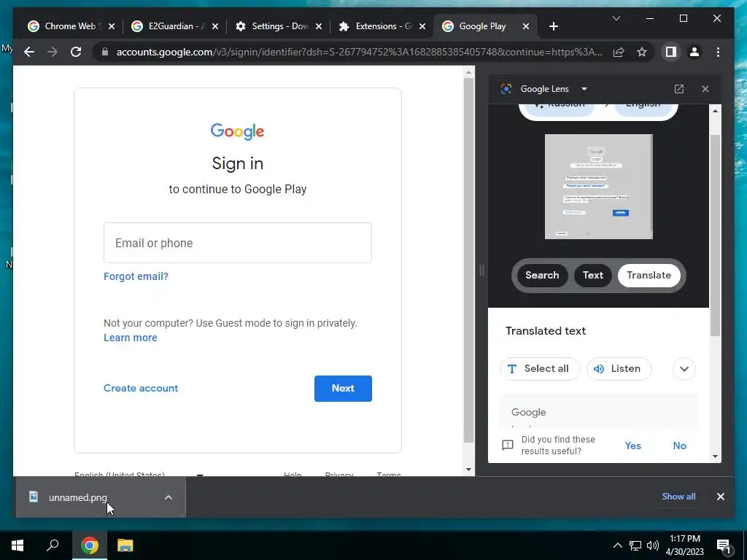Viewport: 747px width, 560px height.
Task: Show hidden system tray icons
Action: 617,545
